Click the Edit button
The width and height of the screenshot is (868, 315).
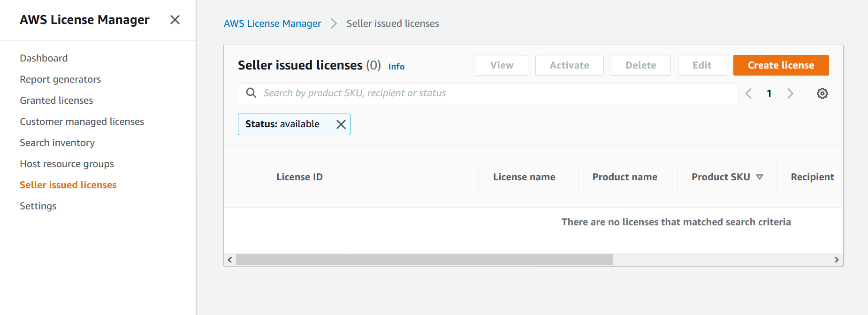coord(702,65)
